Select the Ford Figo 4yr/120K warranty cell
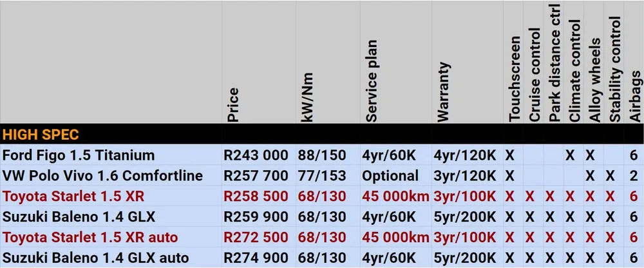The image size is (644, 268). [465, 155]
